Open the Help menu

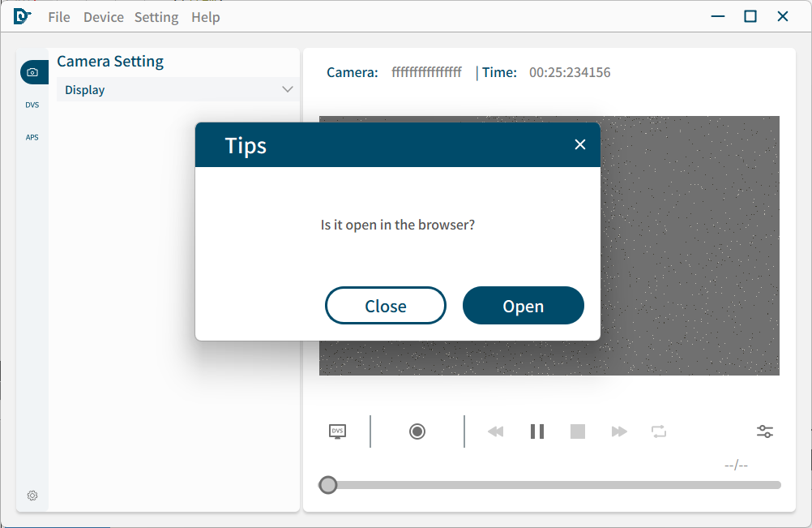[206, 17]
